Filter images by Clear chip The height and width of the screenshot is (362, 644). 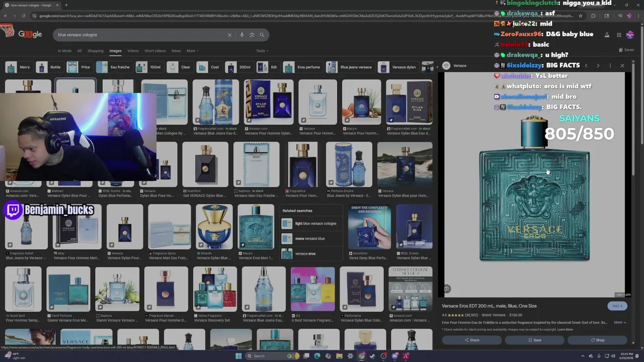point(180,67)
